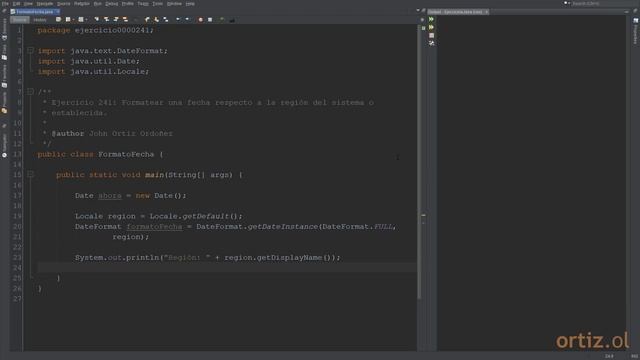
Task: Click the editor vertical scrollbar
Action: click(x=419, y=163)
